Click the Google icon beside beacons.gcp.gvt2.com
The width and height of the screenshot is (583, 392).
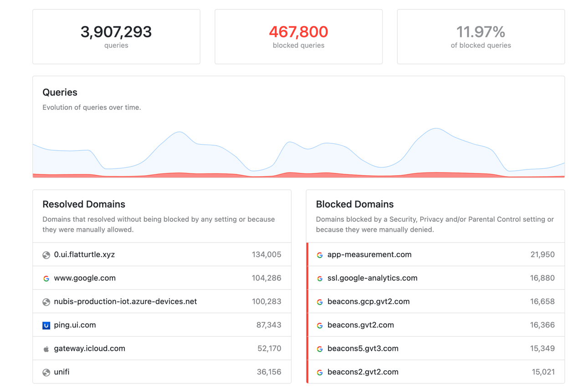click(320, 302)
